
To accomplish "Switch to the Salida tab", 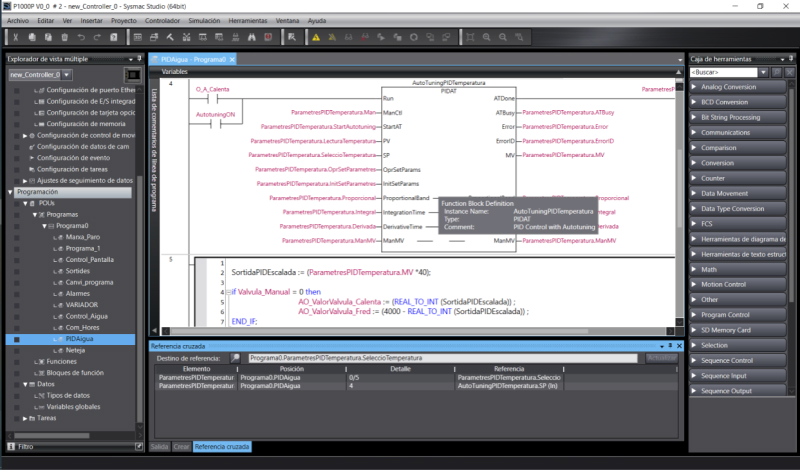I will (x=159, y=446).
